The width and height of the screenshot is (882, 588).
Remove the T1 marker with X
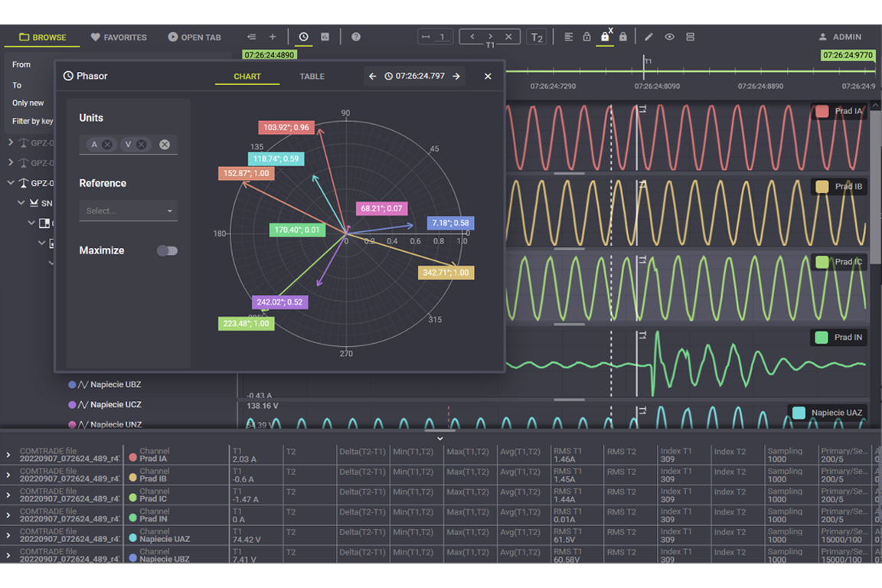coord(508,37)
